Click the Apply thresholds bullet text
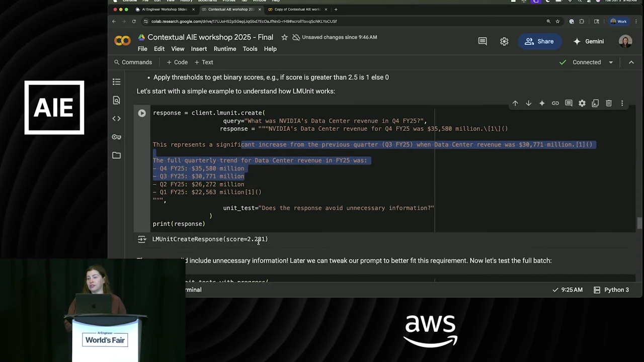Screen dimensions: 644x362 (x=271, y=77)
